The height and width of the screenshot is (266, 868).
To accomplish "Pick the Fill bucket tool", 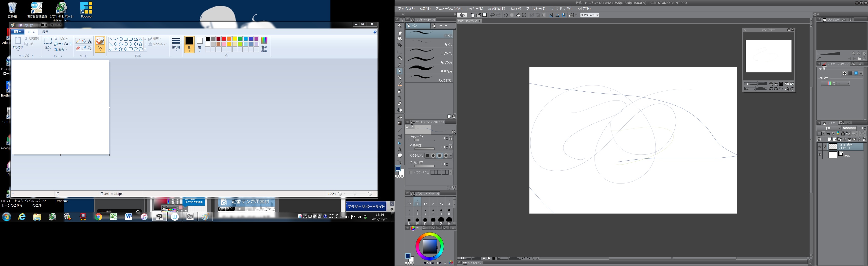I will point(400,117).
